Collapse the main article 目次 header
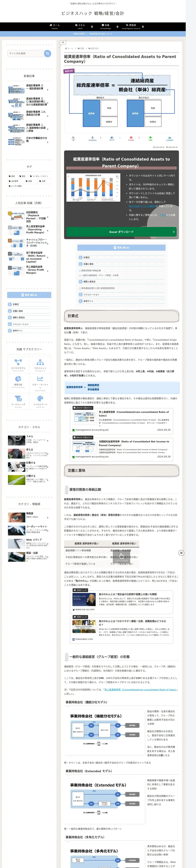The image size is (196, 868). click(121, 248)
